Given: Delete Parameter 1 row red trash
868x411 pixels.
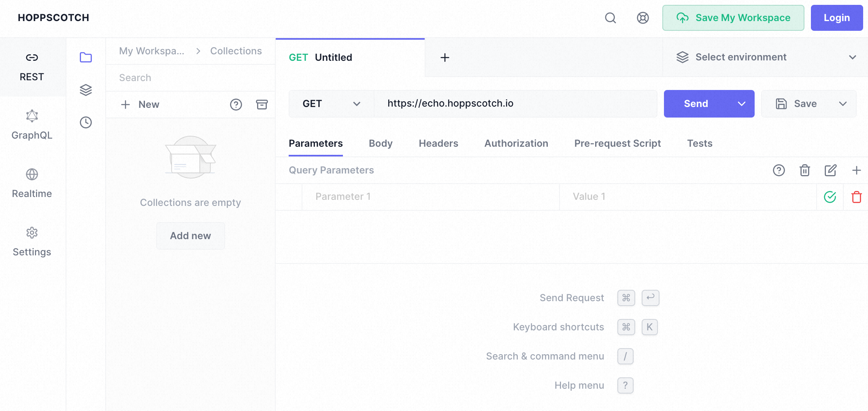Looking at the screenshot, I should (x=857, y=197).
